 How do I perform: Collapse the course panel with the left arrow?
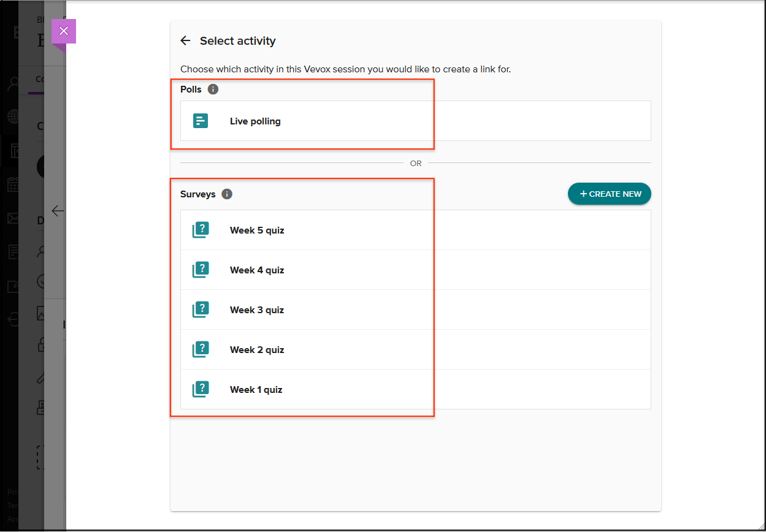pos(57,210)
